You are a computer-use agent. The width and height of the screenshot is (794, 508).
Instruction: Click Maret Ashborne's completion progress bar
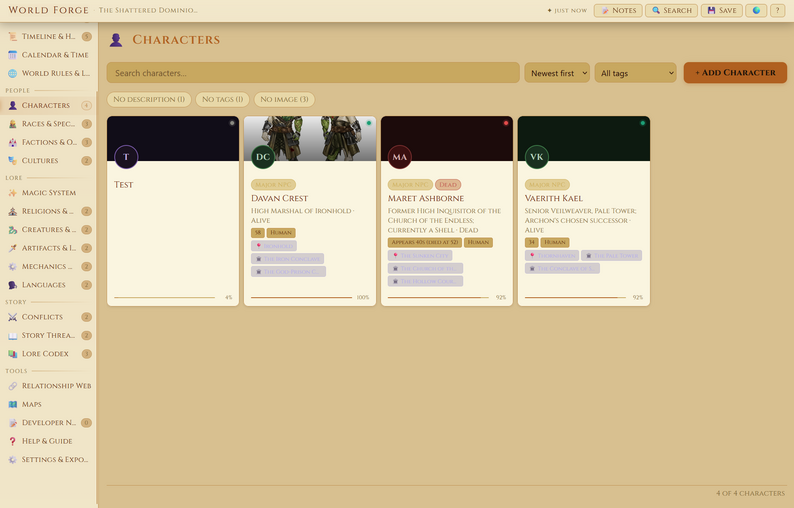438,297
